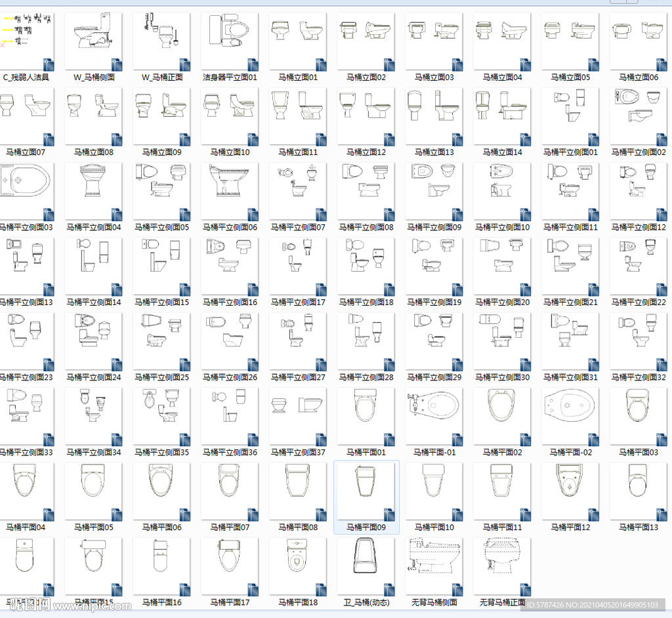Click the 马桶平立侧面29 file name
672x618 pixels.
(x=434, y=377)
